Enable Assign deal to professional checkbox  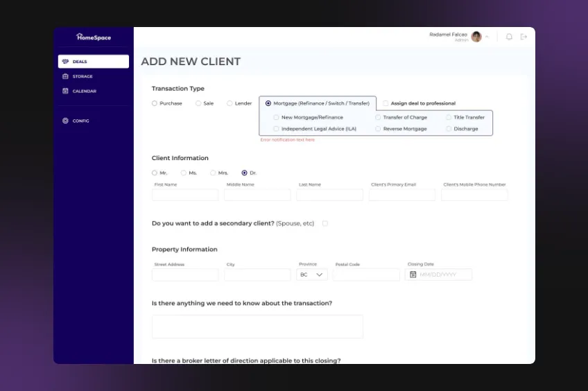point(386,103)
